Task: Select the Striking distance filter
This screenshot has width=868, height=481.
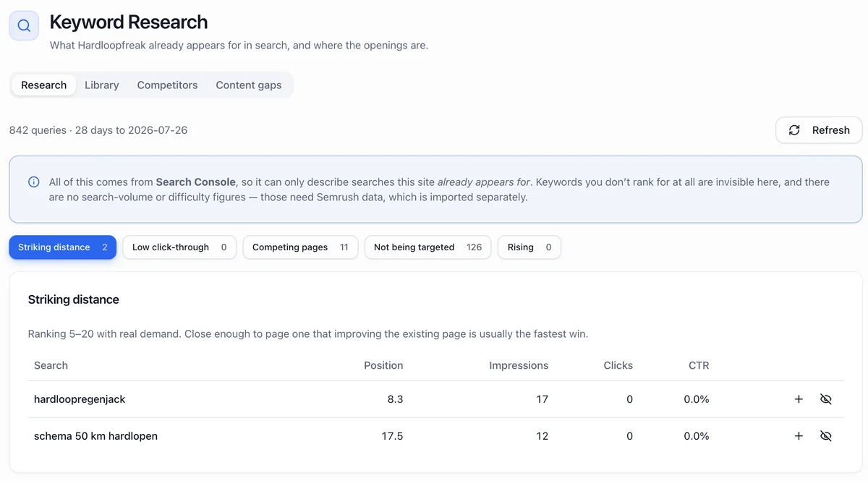Action: (x=63, y=247)
